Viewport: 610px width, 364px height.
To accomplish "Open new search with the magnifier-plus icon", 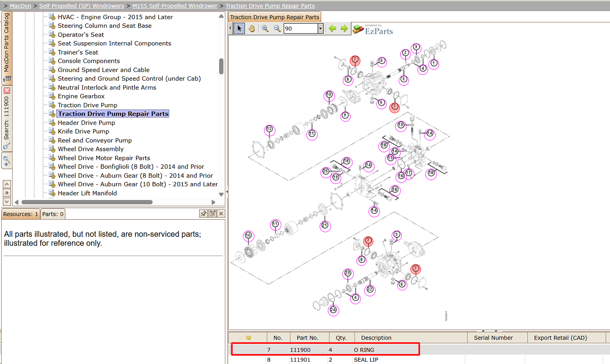I will tap(7, 160).
